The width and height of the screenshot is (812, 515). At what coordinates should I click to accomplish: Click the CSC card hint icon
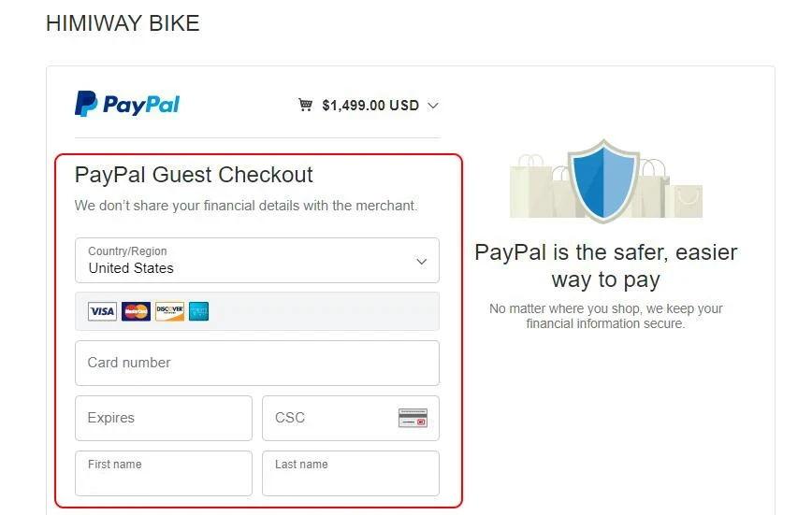pyautogui.click(x=413, y=418)
